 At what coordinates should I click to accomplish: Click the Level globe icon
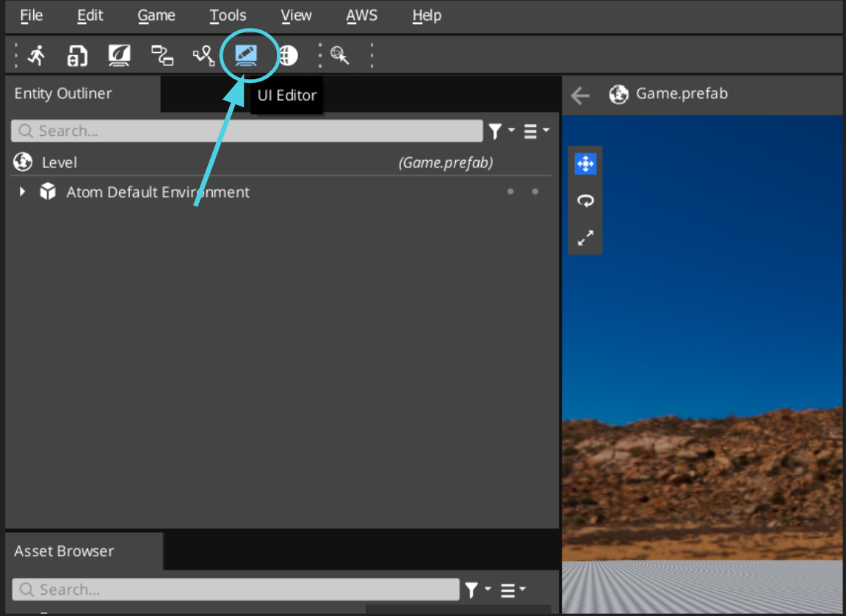(x=23, y=162)
